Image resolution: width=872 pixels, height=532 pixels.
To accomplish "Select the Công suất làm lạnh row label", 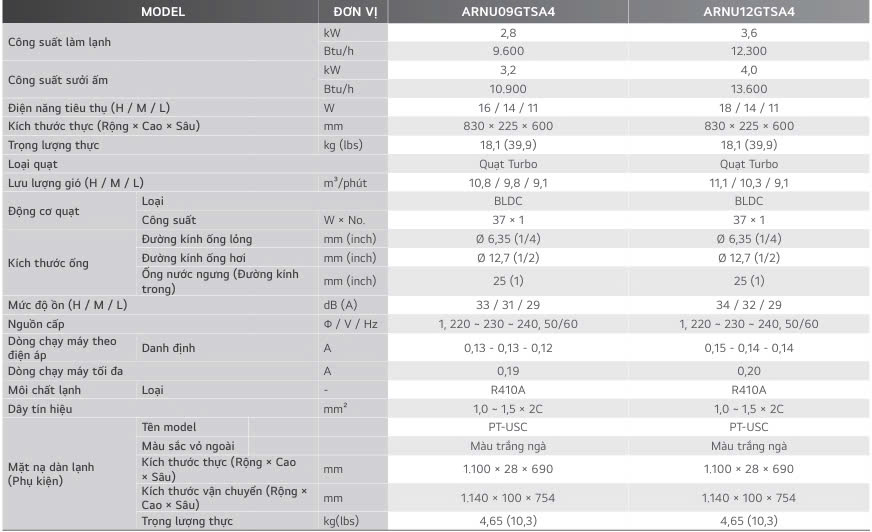I will (60, 42).
